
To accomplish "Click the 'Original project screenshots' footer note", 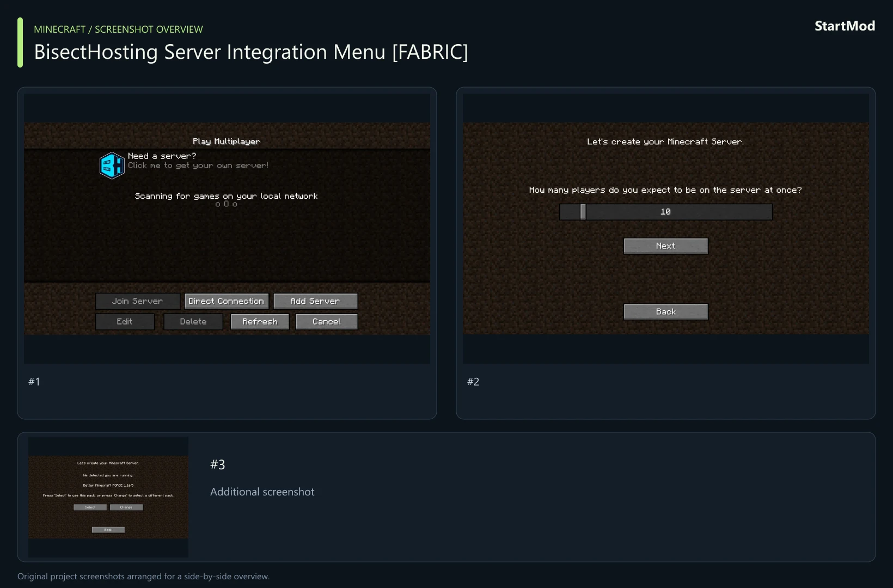I will click(x=143, y=576).
